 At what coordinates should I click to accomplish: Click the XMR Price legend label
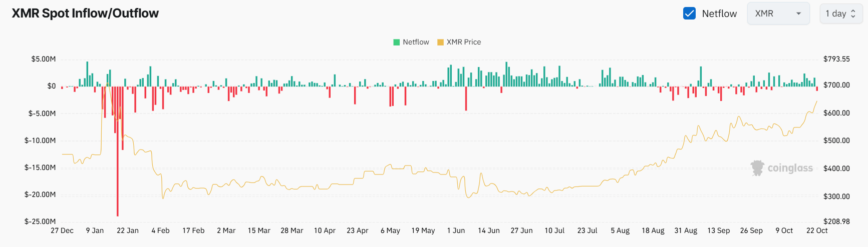tap(464, 42)
